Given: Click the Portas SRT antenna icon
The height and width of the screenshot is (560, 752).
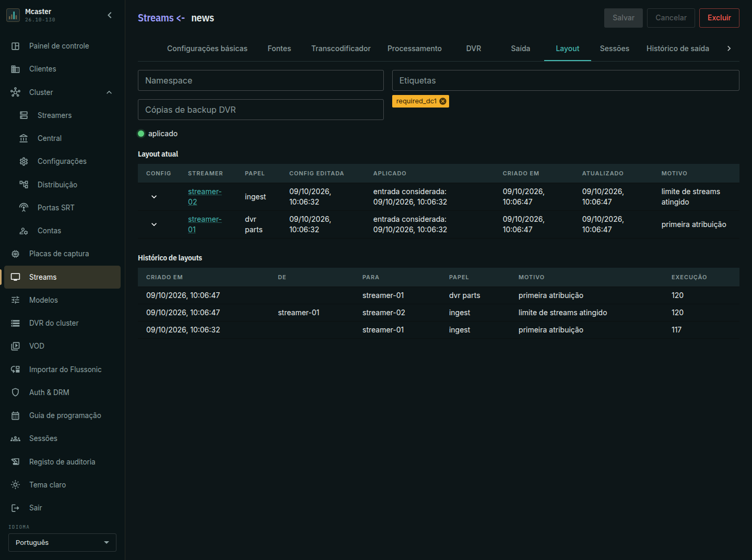Looking at the screenshot, I should [x=24, y=208].
